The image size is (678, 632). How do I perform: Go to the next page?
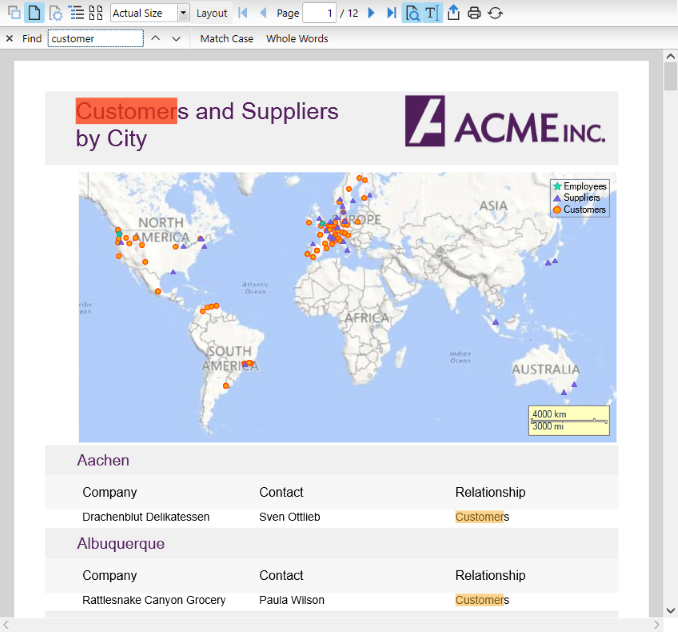tap(371, 13)
